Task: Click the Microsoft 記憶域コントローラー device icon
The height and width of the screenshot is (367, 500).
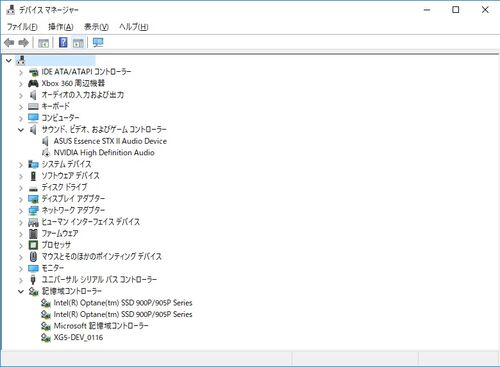Action: point(46,326)
